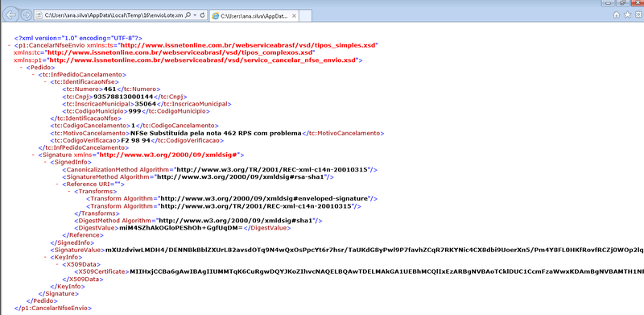Collapse the tc:IdentificacaoNfse node
Image resolution: width=644 pixels, height=315 pixels.
point(46,82)
